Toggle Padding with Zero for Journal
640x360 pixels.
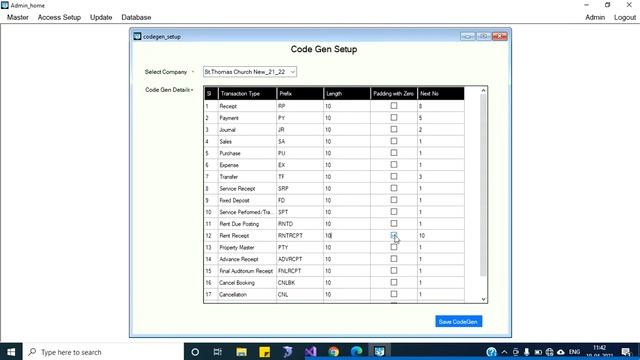[x=394, y=129]
